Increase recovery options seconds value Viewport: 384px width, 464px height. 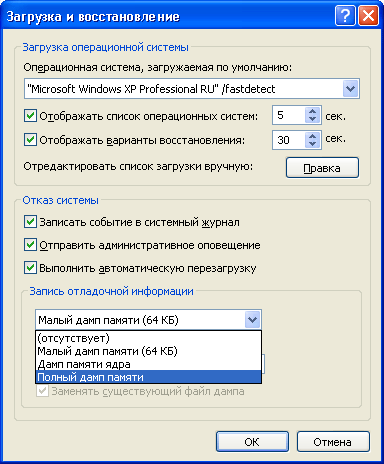click(x=312, y=136)
